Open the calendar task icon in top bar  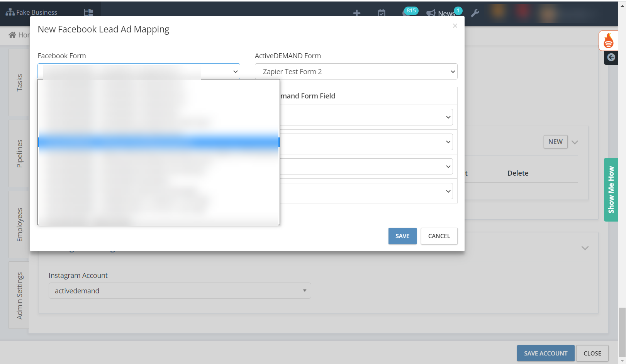tap(382, 13)
